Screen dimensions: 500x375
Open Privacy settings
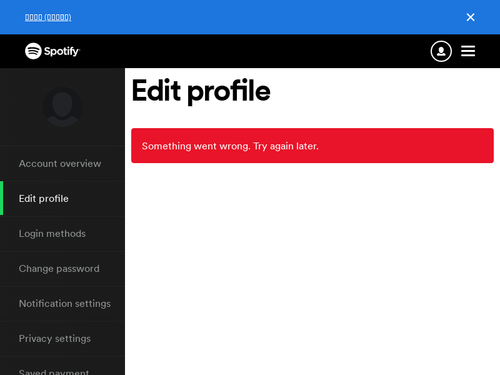click(x=62, y=339)
